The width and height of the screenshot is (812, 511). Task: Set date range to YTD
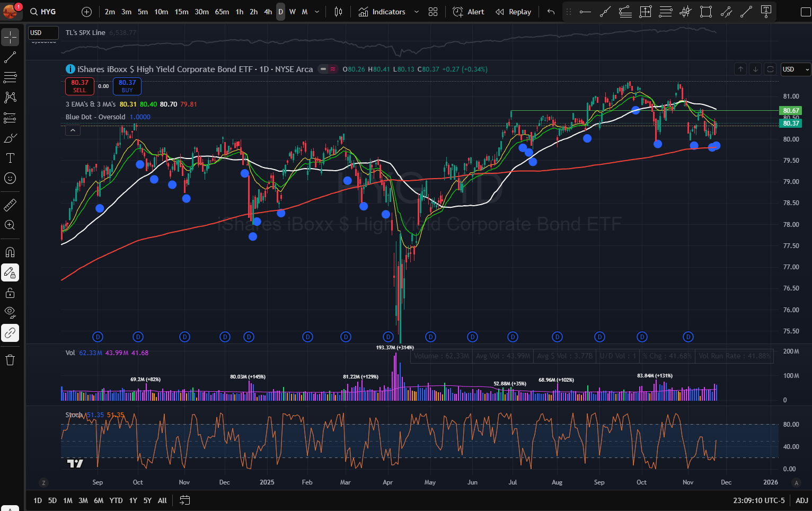click(x=116, y=500)
